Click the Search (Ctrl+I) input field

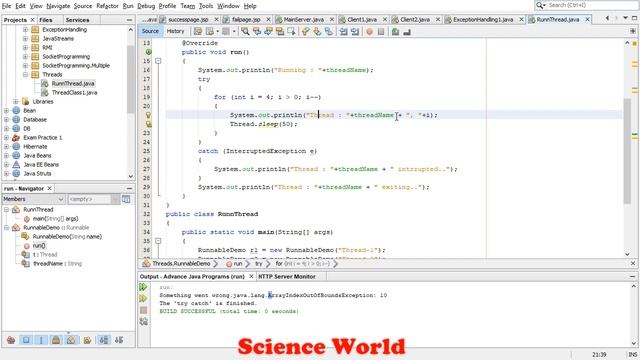[592, 5]
